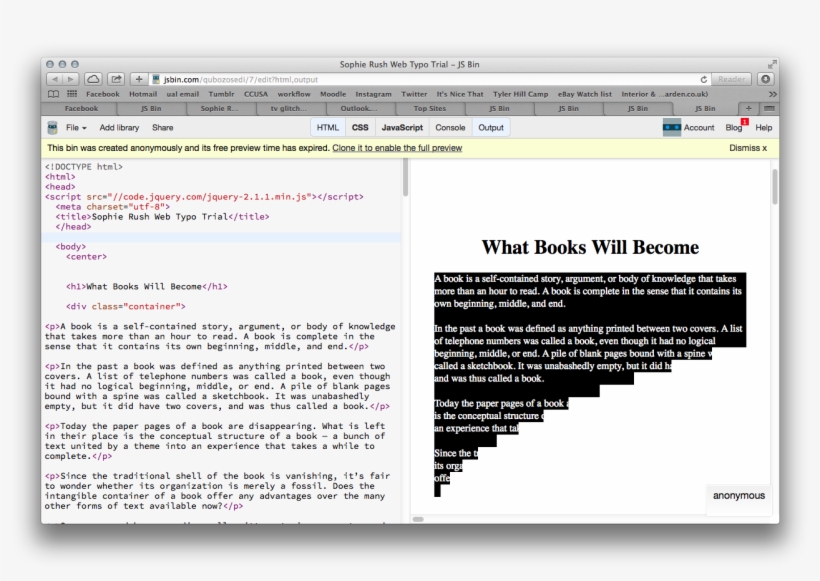Toggle the Output panel
Image resolution: width=820 pixels, height=581 pixels.
click(x=490, y=127)
